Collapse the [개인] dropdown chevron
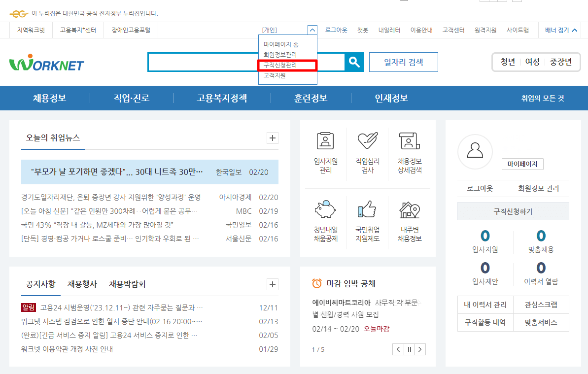 312,30
